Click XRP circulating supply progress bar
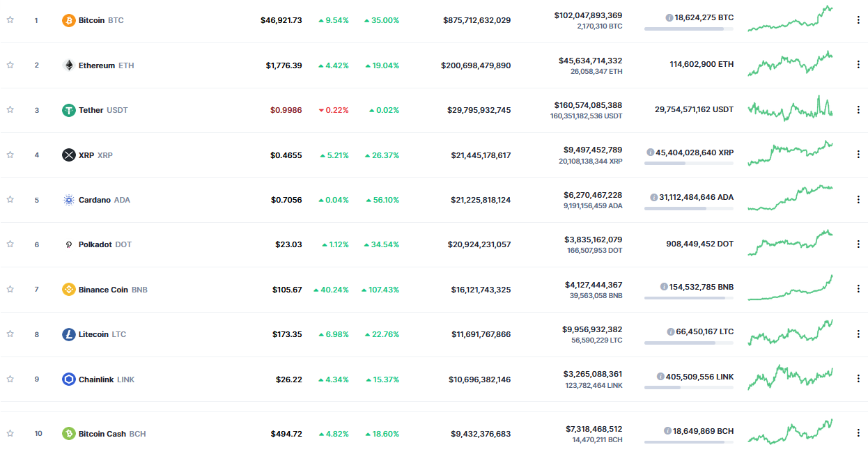This screenshot has width=868, height=454. (x=688, y=164)
